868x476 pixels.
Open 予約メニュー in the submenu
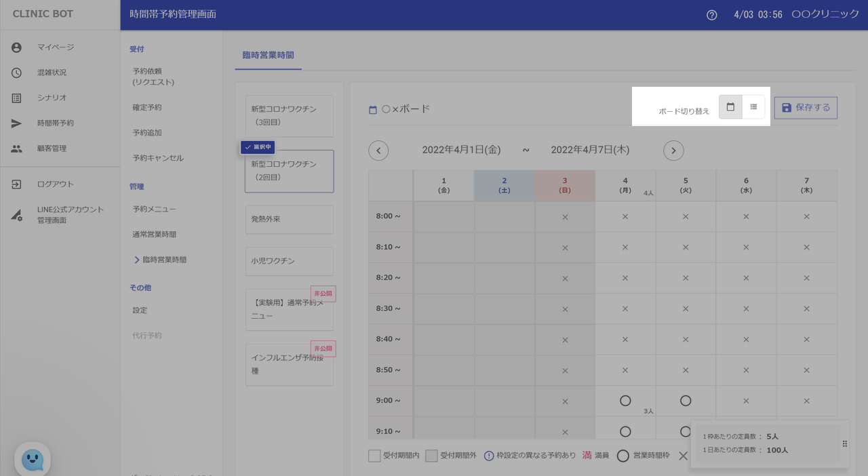tap(154, 209)
